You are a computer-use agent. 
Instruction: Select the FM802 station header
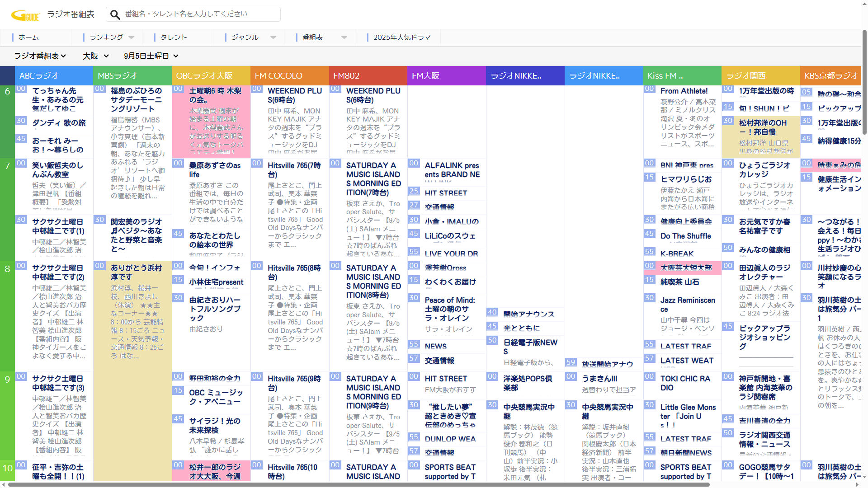point(368,75)
